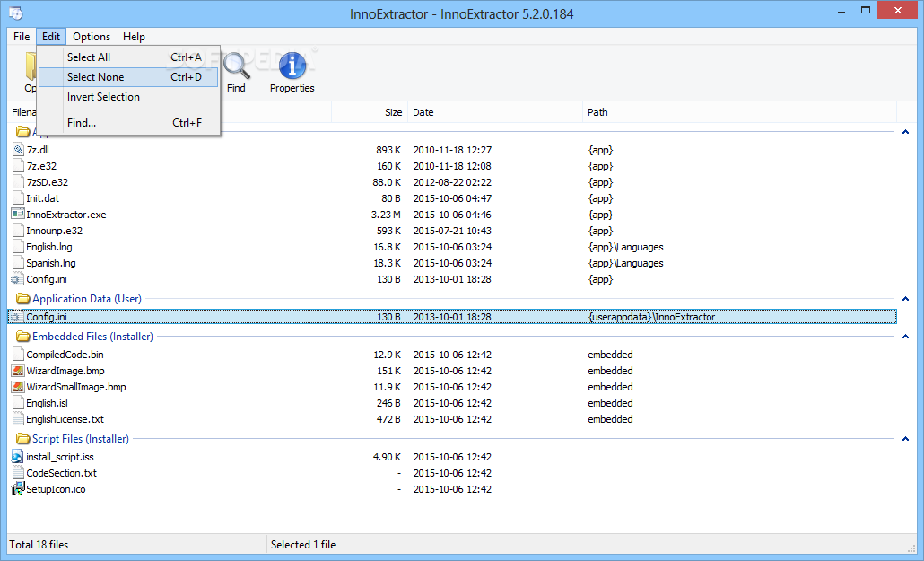This screenshot has width=924, height=561.
Task: Click the Selected 1 file status text
Action: click(x=303, y=545)
